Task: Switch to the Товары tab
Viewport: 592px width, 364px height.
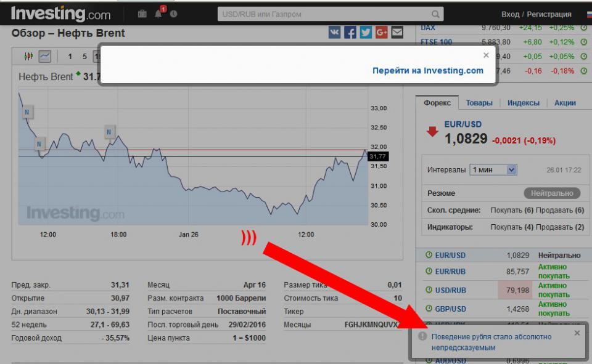Action: [479, 103]
